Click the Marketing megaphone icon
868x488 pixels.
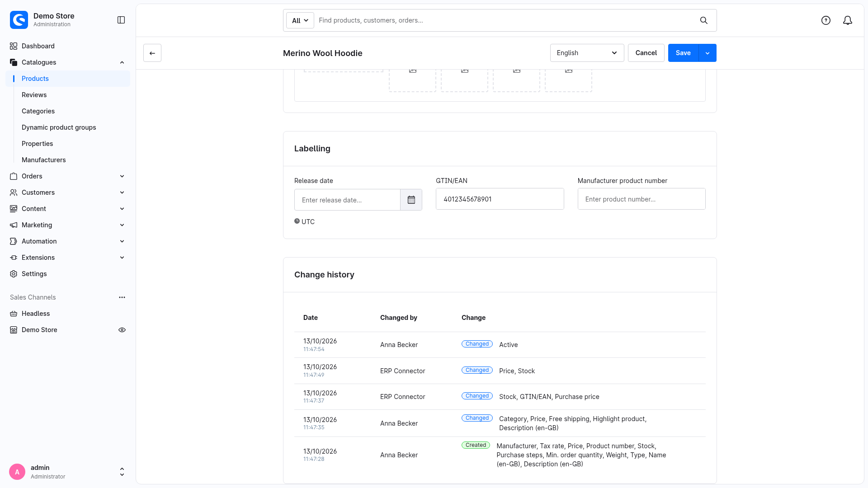click(14, 225)
